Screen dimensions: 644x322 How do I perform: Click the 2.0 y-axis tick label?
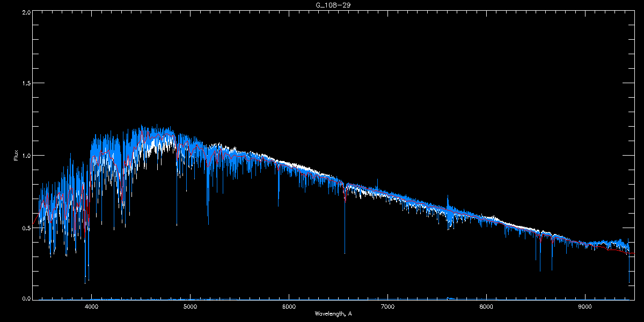click(25, 12)
